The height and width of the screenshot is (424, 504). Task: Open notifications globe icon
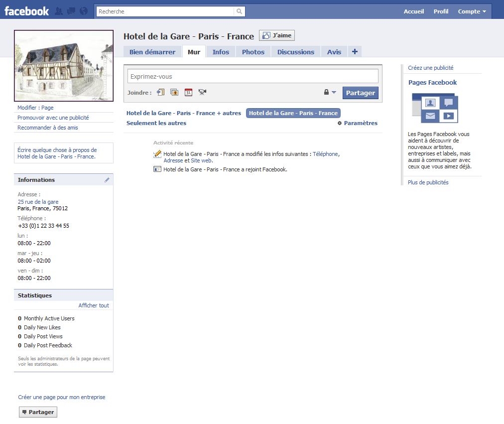pyautogui.click(x=84, y=11)
